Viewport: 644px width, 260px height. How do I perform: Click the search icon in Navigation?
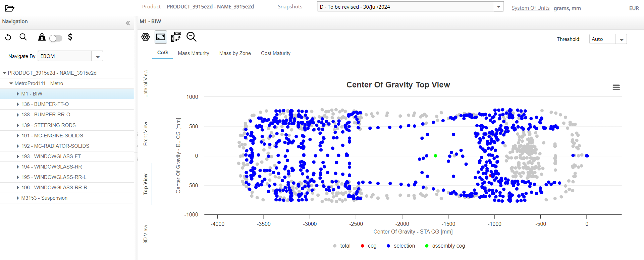[x=23, y=37]
